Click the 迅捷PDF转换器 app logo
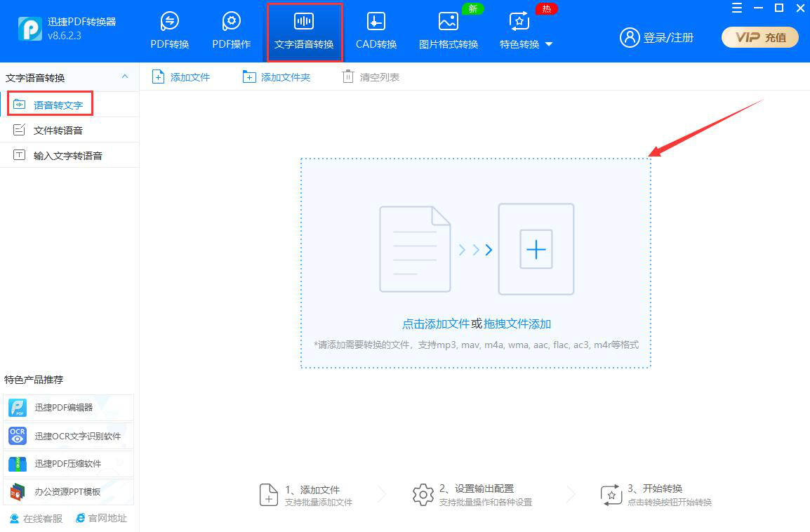 (x=30, y=29)
